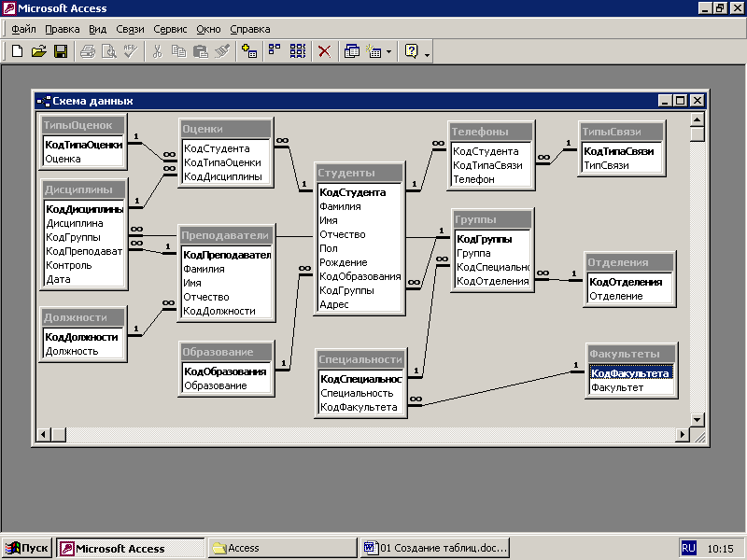Expand the New Object dropdown arrow

point(388,51)
